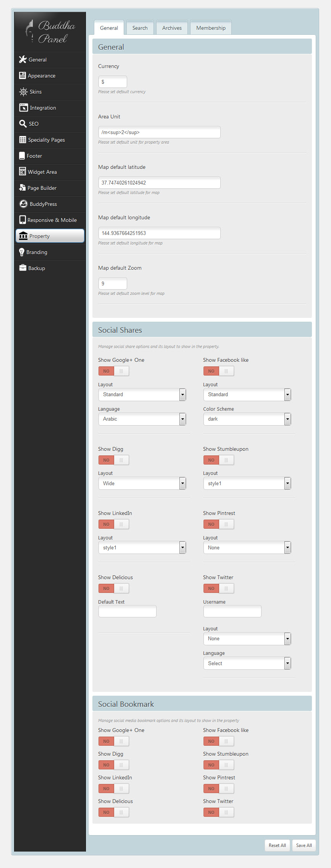Toggle Show Digg switch in Social Shares
The image size is (331, 868).
click(x=113, y=460)
